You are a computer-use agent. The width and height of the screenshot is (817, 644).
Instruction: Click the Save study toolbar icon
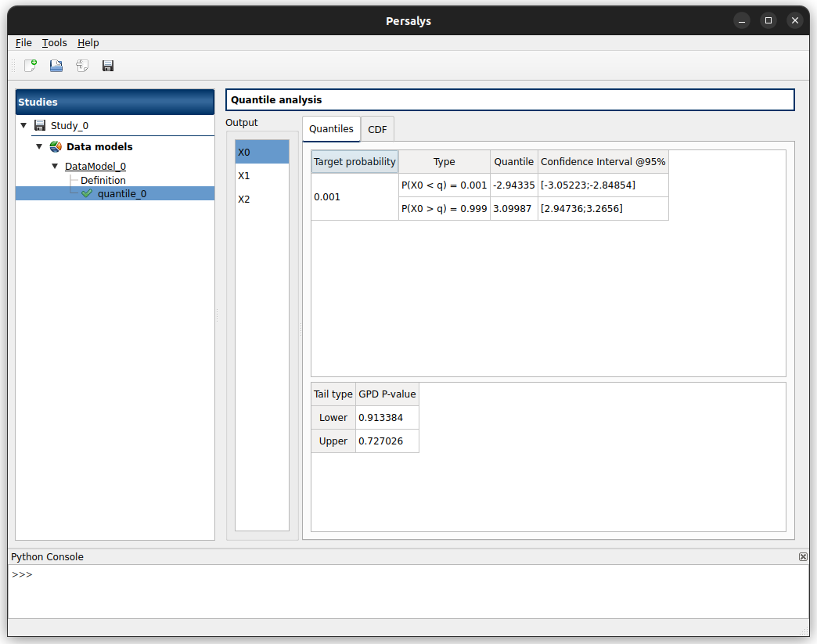(108, 66)
